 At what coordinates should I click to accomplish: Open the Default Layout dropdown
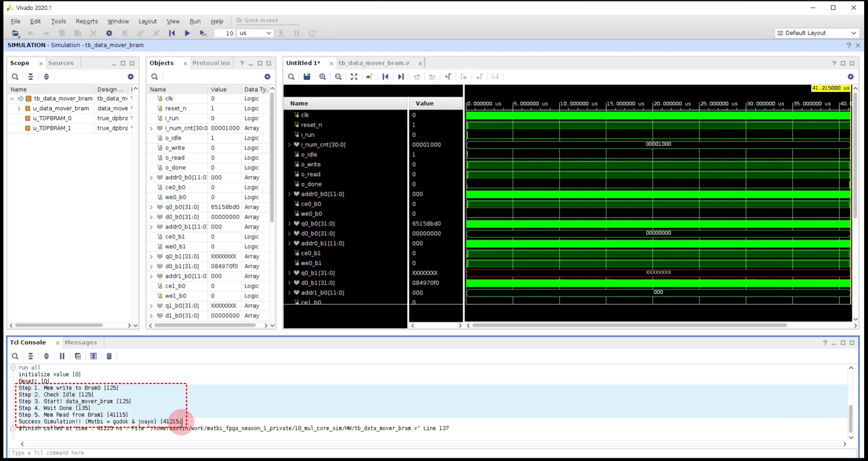tap(816, 33)
